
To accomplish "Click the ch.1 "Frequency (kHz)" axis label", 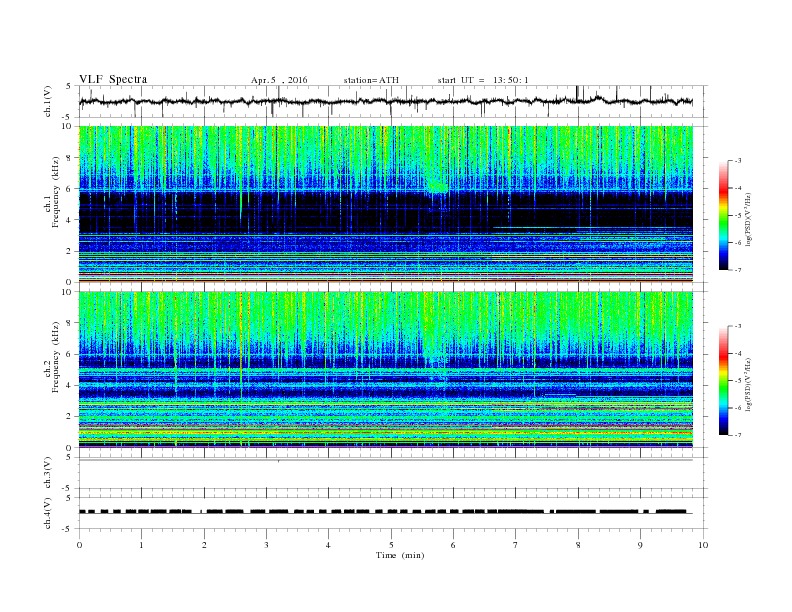I will 56,192.
